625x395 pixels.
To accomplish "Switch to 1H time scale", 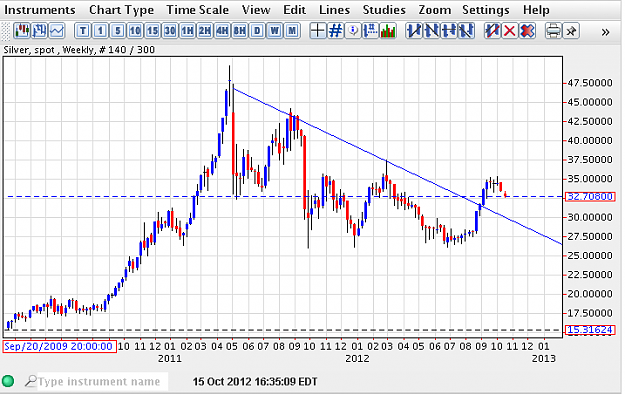I will [187, 31].
